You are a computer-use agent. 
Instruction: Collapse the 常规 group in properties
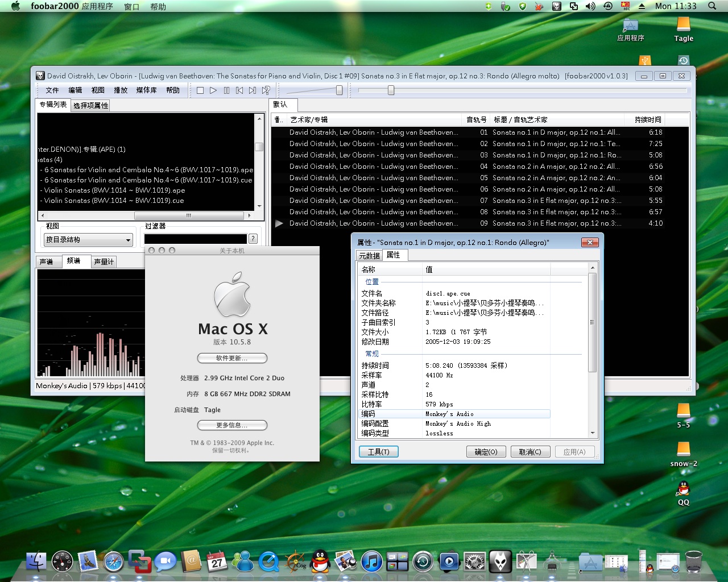[x=371, y=354]
